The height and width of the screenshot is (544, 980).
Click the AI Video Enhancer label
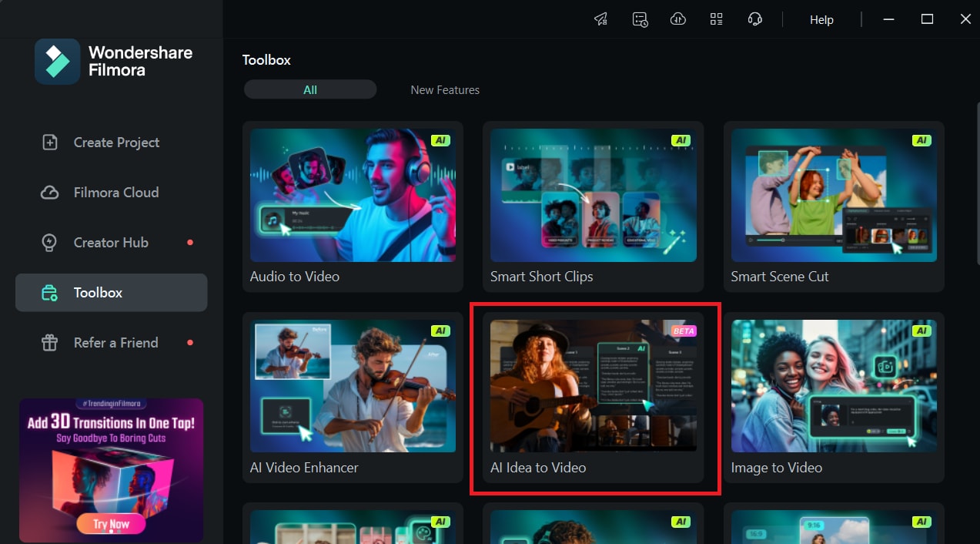[304, 467]
